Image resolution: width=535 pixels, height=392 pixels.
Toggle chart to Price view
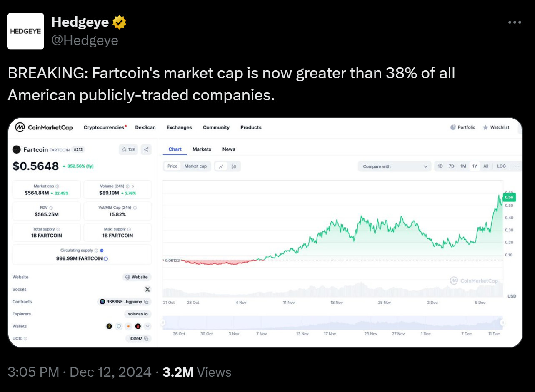[x=172, y=166]
